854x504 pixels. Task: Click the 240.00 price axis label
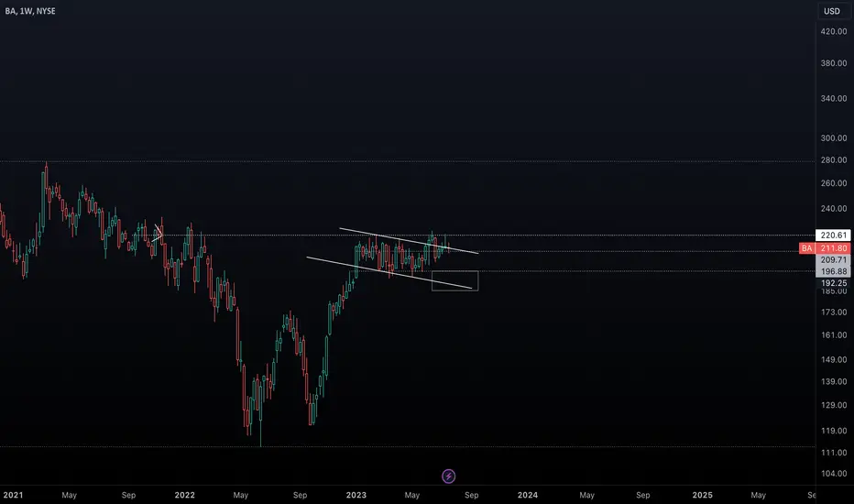(834, 209)
